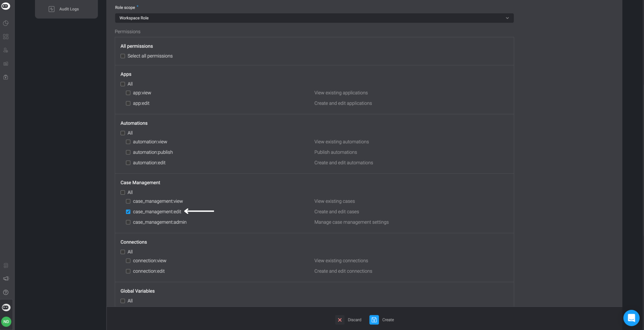Screen dimensions: 644x330
Task: Click the 'Create and edit cases' description
Action: pos(337,212)
